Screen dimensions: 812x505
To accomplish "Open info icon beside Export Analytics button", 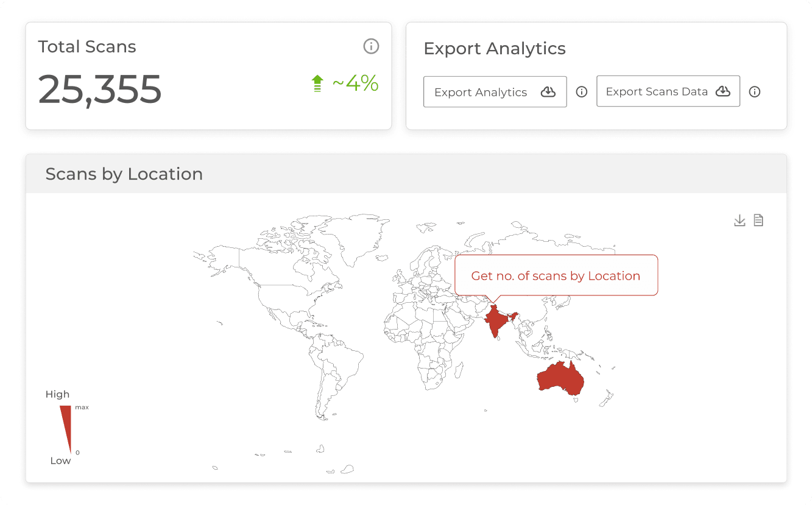I will [x=582, y=92].
